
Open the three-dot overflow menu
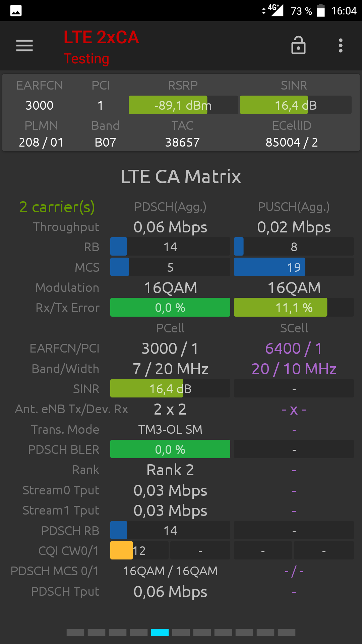(x=341, y=46)
